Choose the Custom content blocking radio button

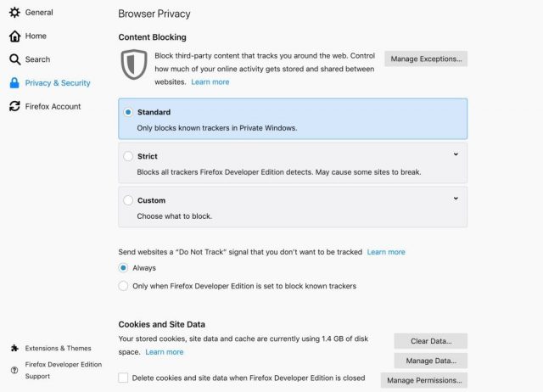(128, 200)
